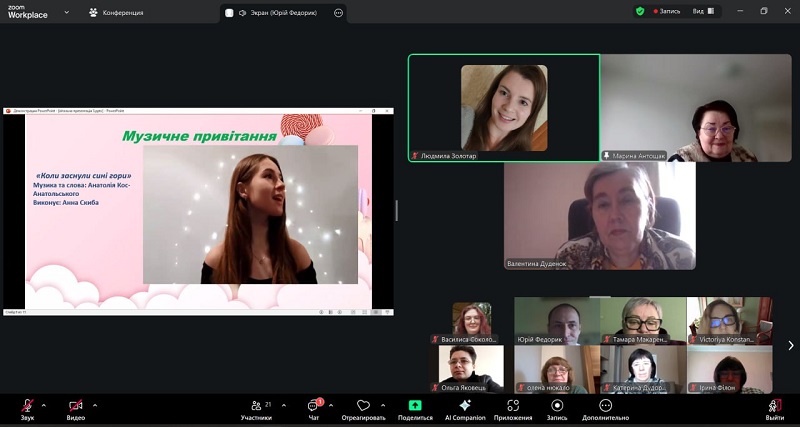Start recording with the Запись toolbar button
800x427 pixels.
coord(557,406)
